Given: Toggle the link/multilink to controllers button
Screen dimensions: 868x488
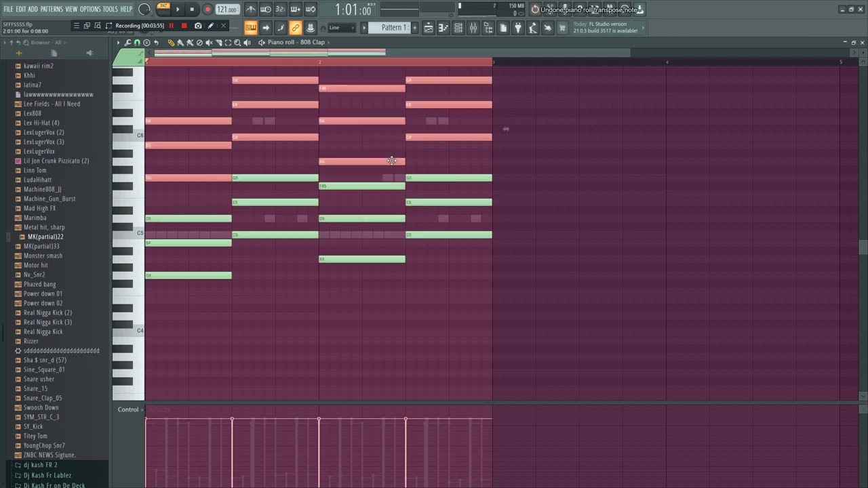Looking at the screenshot, I should [296, 28].
